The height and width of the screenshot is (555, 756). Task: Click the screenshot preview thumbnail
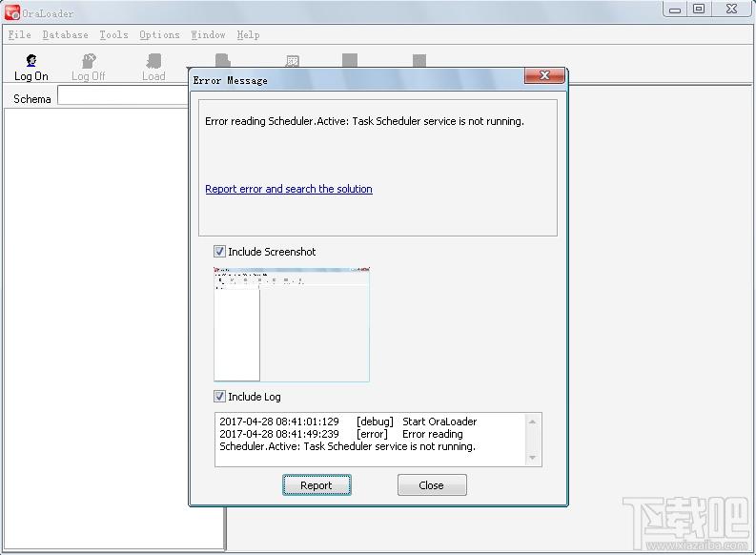point(291,324)
